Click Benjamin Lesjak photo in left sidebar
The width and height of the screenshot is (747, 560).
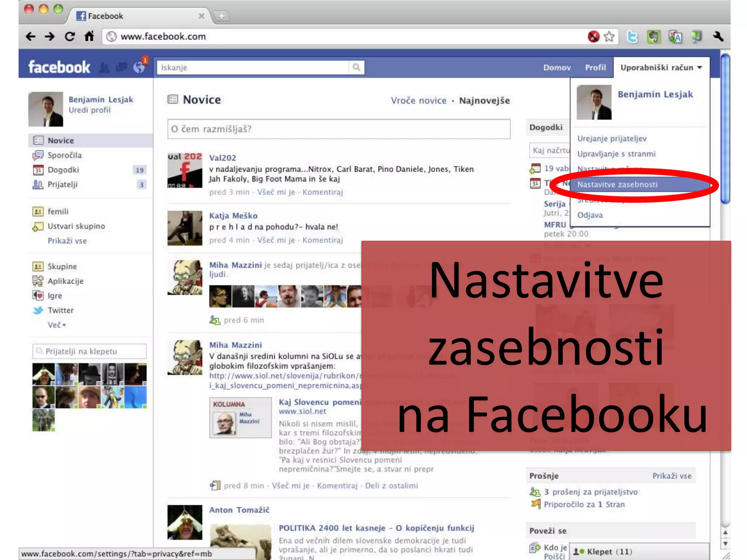click(x=46, y=109)
